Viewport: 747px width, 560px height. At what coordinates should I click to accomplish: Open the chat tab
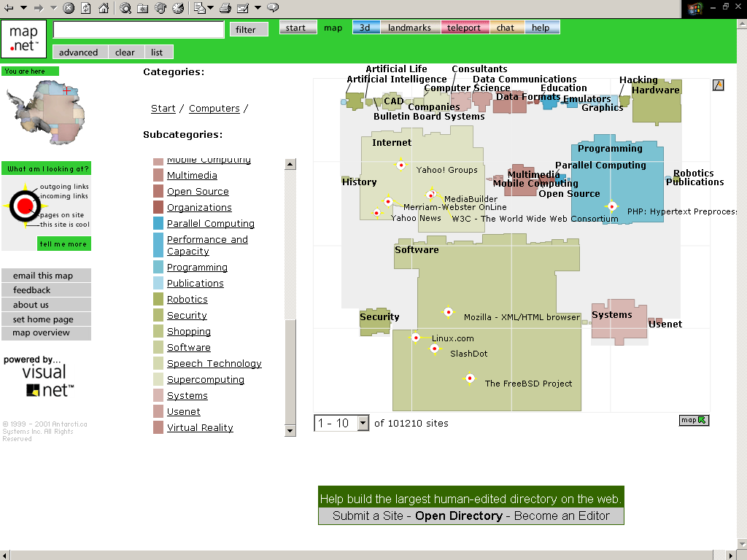506,27
